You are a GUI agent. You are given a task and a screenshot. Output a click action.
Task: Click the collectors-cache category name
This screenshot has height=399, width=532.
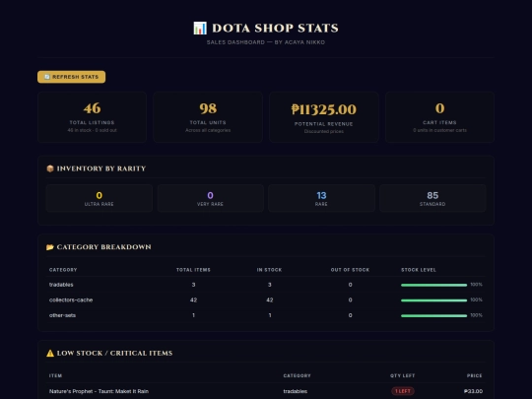coord(71,299)
